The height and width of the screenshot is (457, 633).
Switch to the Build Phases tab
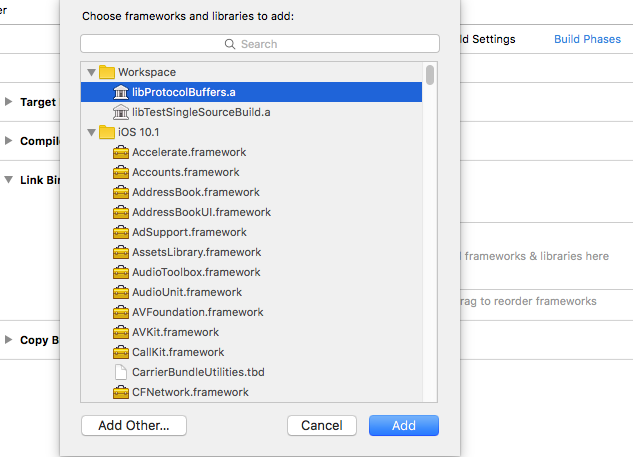click(587, 39)
